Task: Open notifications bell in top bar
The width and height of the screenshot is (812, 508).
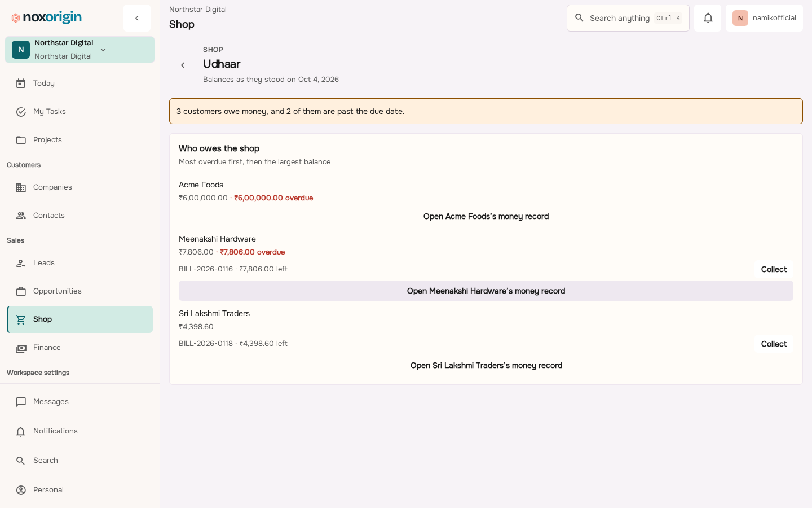Action: point(708,18)
